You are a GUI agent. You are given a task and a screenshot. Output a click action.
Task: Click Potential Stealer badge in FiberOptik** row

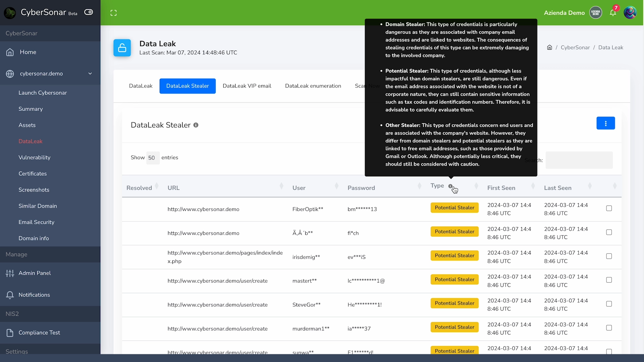pos(454,208)
